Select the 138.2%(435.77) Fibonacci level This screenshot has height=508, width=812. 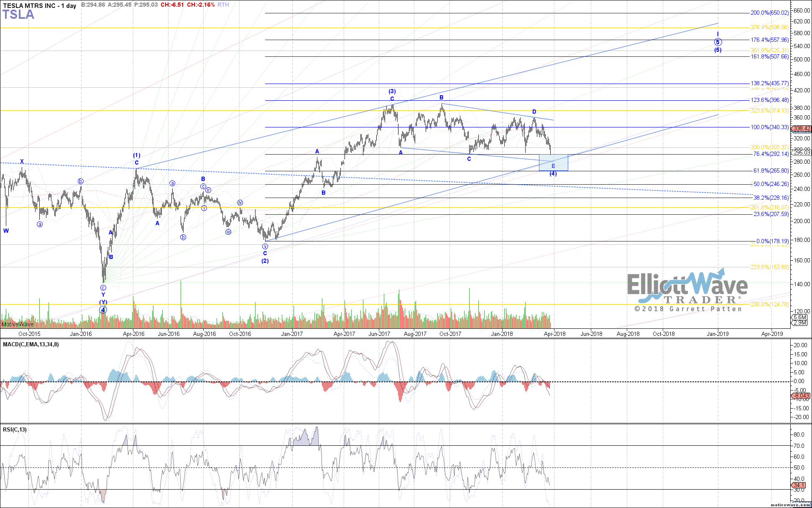tap(769, 84)
